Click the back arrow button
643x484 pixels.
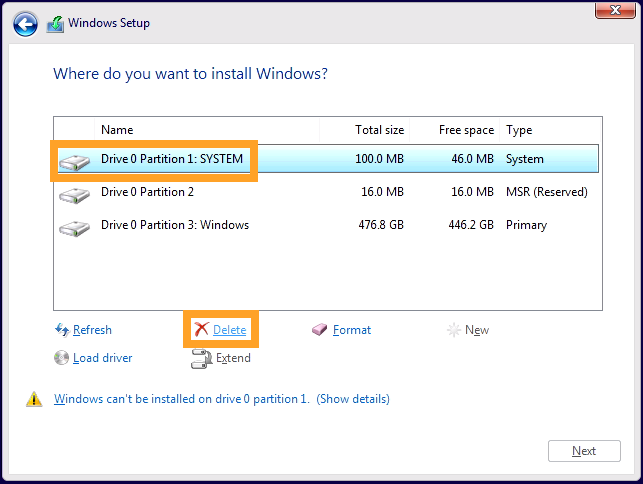click(x=25, y=23)
